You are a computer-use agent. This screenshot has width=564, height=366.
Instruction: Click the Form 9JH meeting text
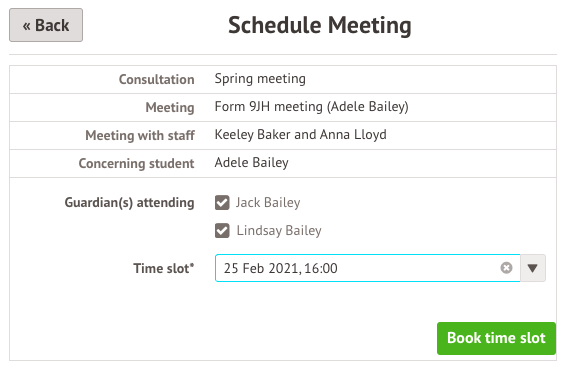click(311, 107)
